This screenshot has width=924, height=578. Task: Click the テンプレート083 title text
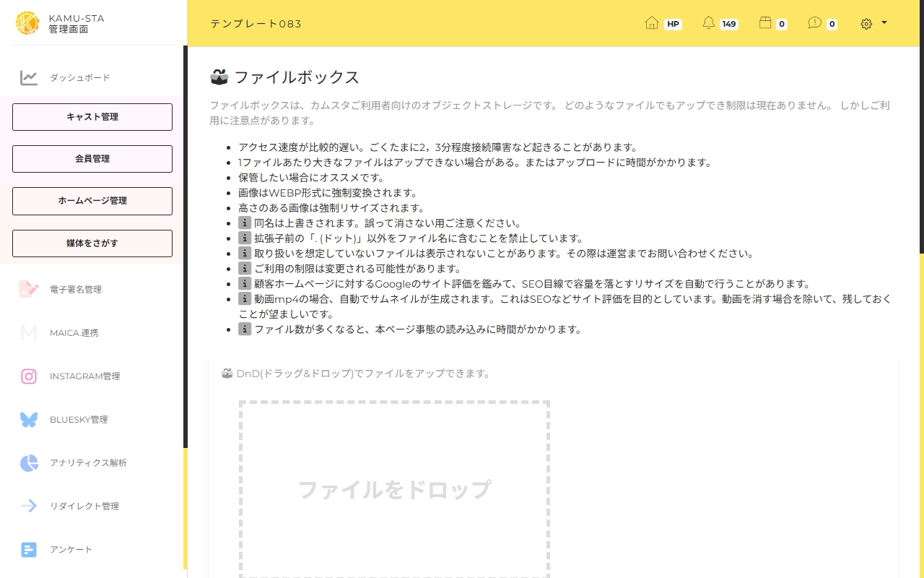coord(256,24)
